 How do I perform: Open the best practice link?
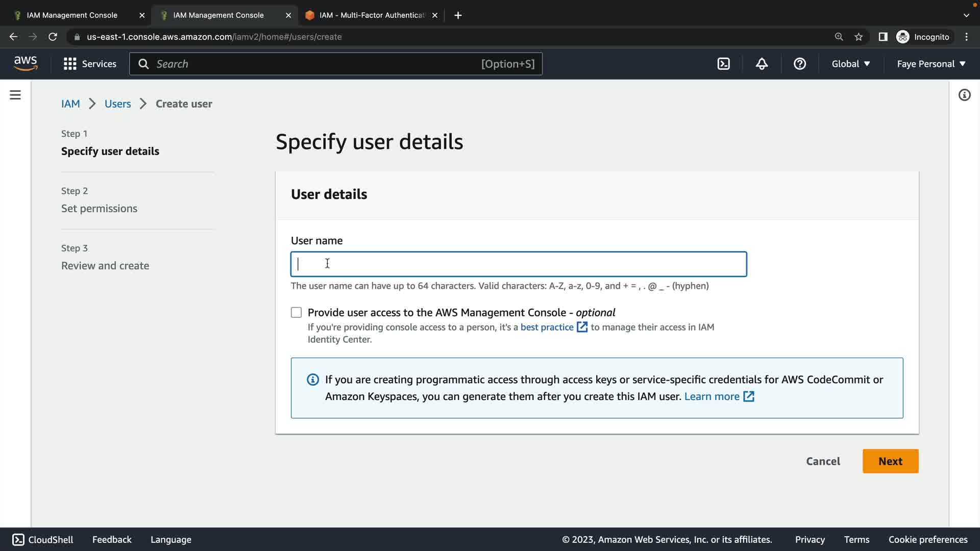[x=547, y=327]
